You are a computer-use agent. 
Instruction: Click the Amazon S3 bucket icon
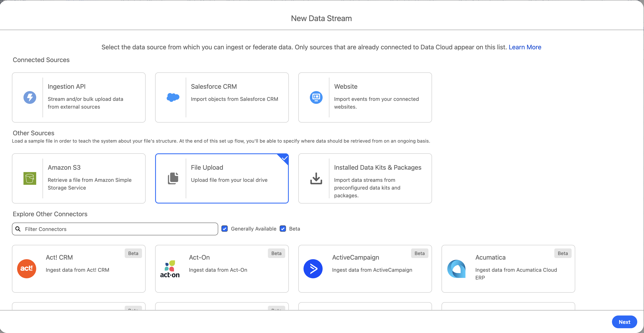[30, 178]
